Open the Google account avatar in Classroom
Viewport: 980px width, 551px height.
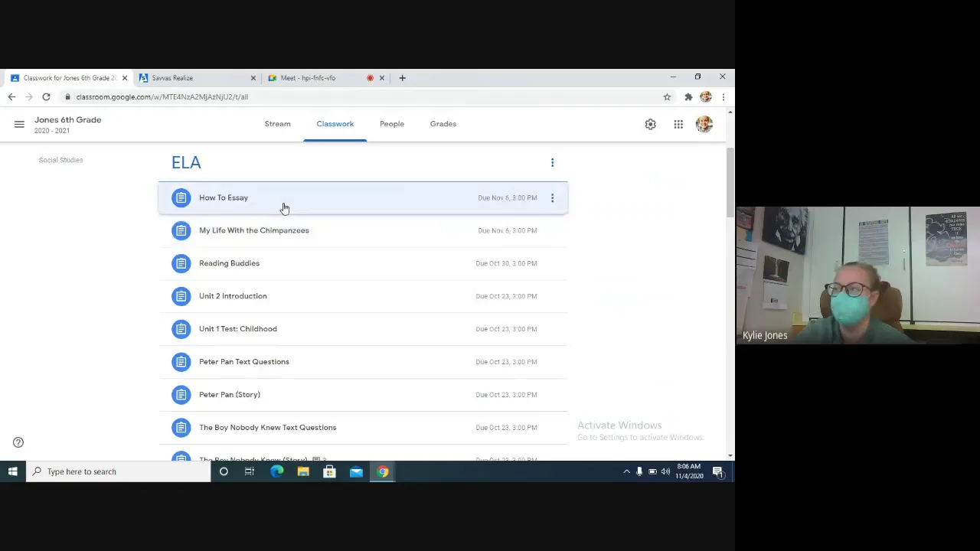click(x=704, y=124)
